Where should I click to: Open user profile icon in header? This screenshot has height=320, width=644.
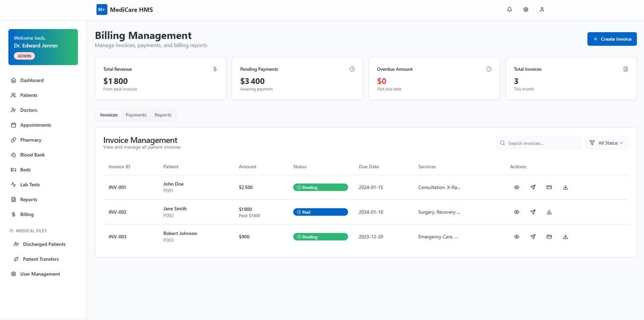542,10
